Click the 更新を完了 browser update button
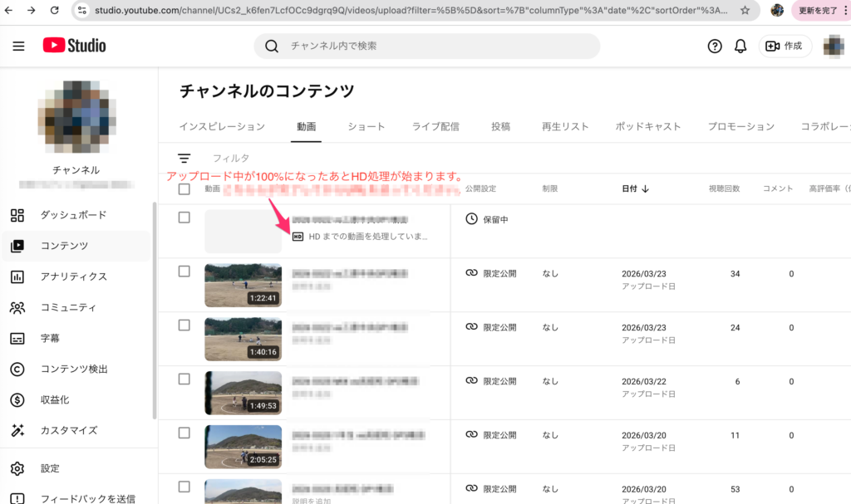Image resolution: width=851 pixels, height=504 pixels. tap(819, 11)
